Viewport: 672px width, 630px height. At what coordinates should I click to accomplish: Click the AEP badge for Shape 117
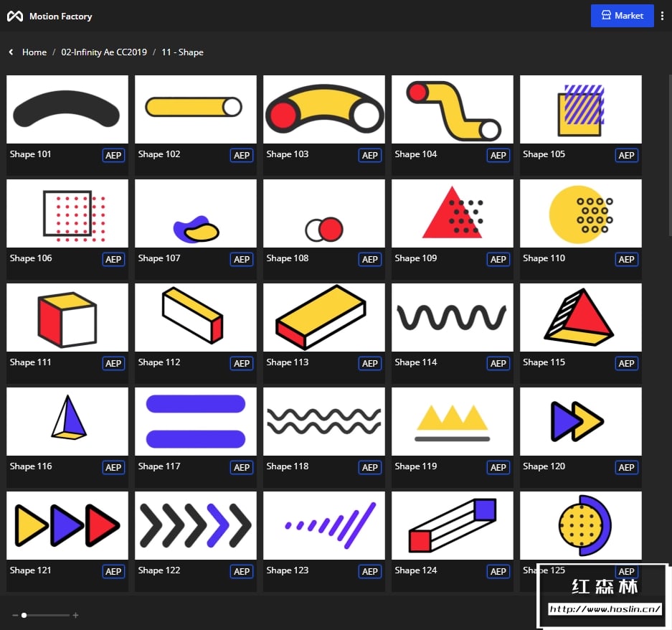[242, 467]
